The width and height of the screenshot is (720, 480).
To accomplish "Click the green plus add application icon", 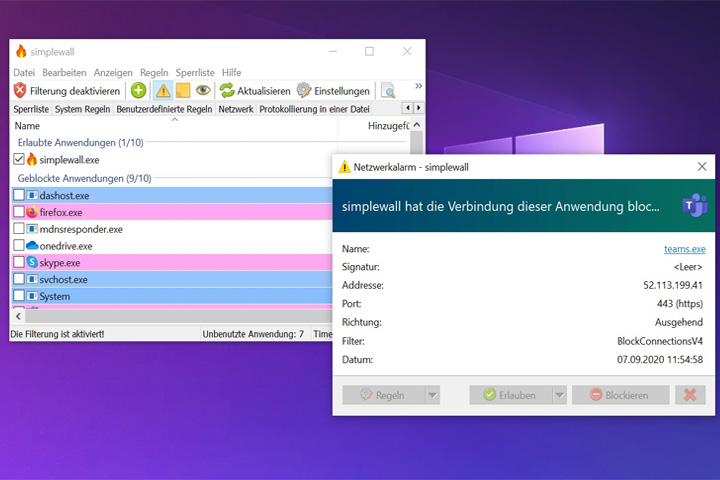I will click(x=138, y=90).
